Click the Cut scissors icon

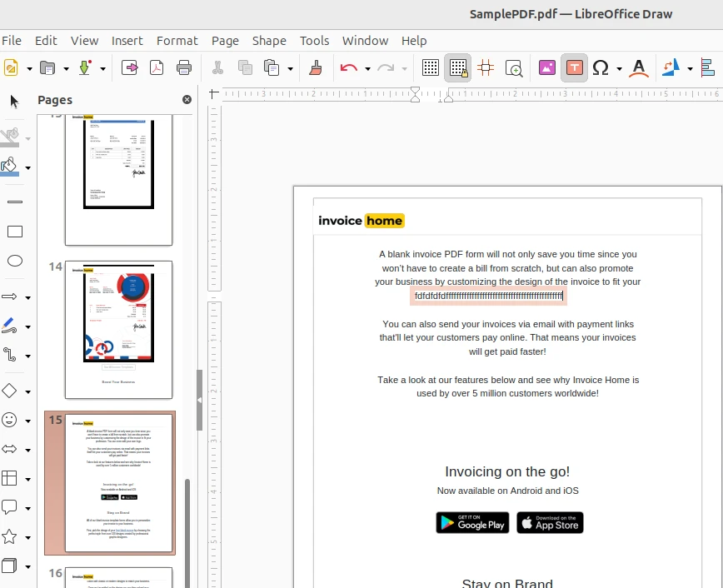tap(217, 67)
